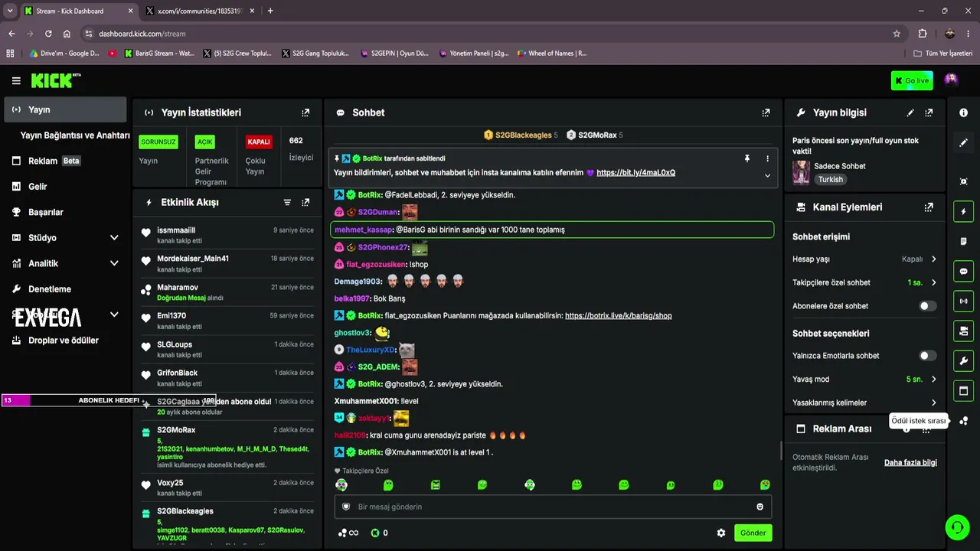Open Yasaklanmış kelimeler chevron
This screenshot has height=551, width=980.
(x=933, y=403)
